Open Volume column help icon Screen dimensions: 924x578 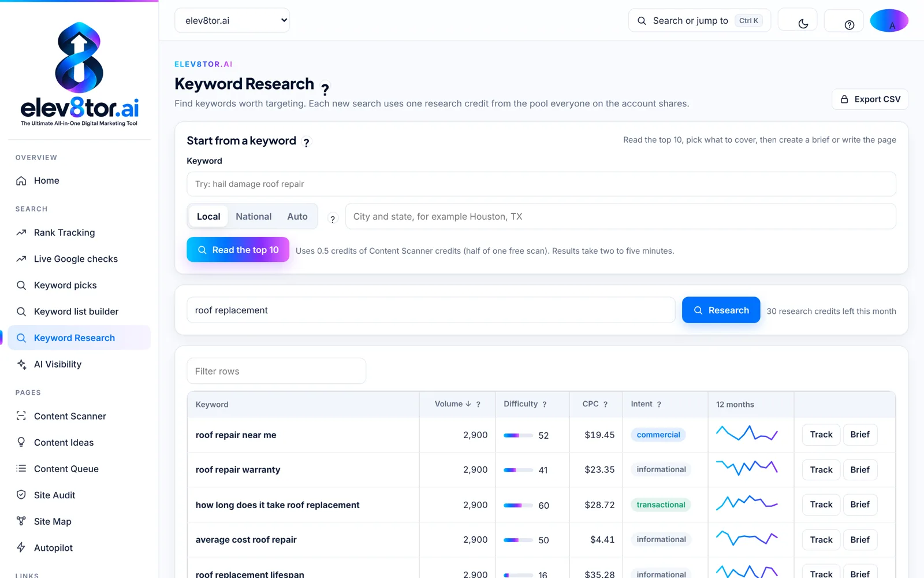[x=478, y=405]
